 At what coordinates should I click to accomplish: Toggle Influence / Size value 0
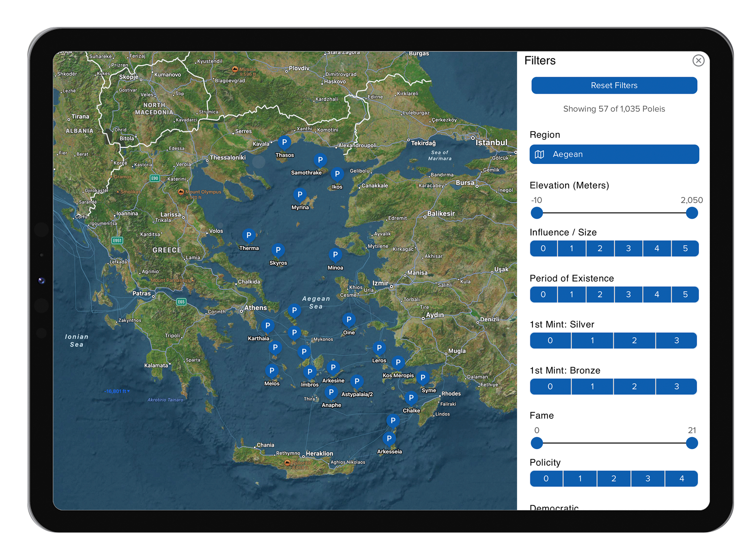543,249
